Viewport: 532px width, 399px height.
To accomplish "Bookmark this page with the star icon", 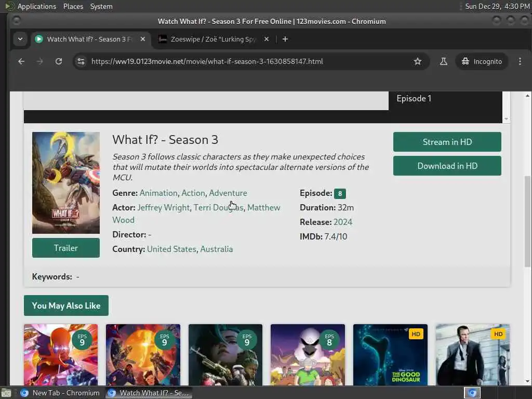I will coord(417,61).
